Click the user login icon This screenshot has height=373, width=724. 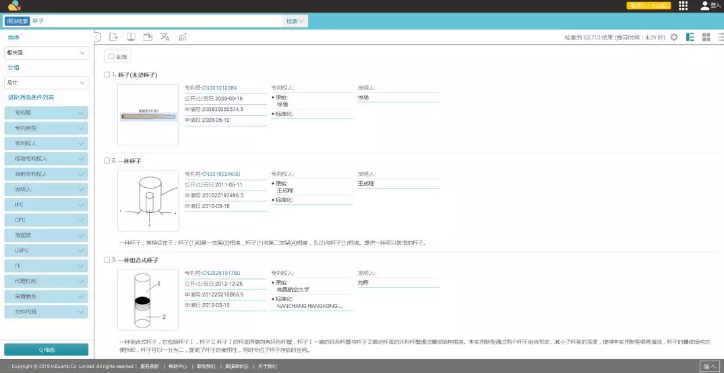[x=705, y=6]
